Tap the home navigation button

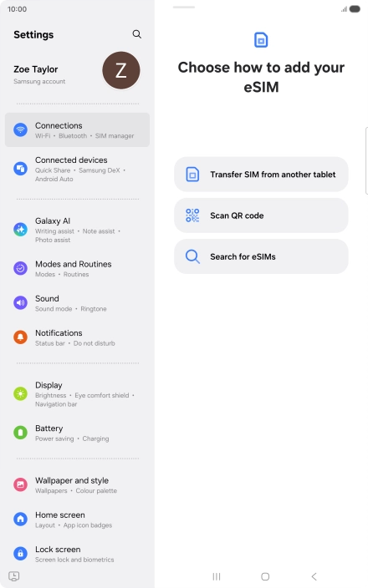tap(265, 576)
